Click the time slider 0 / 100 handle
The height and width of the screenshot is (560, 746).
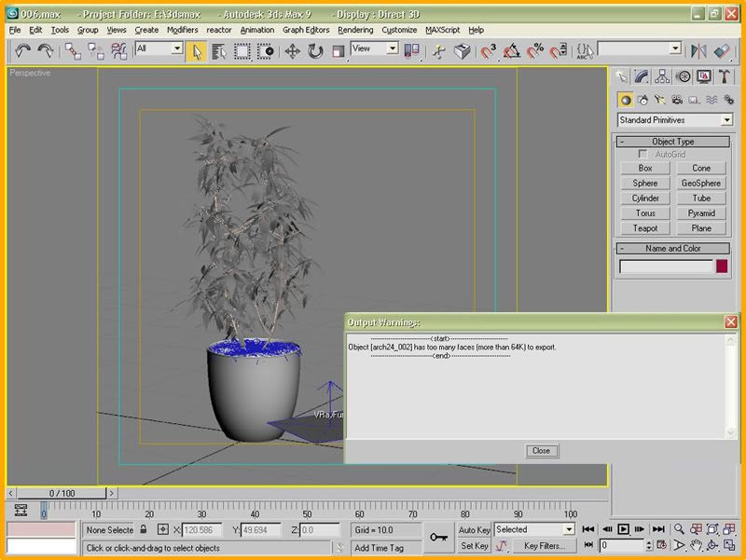(x=62, y=493)
